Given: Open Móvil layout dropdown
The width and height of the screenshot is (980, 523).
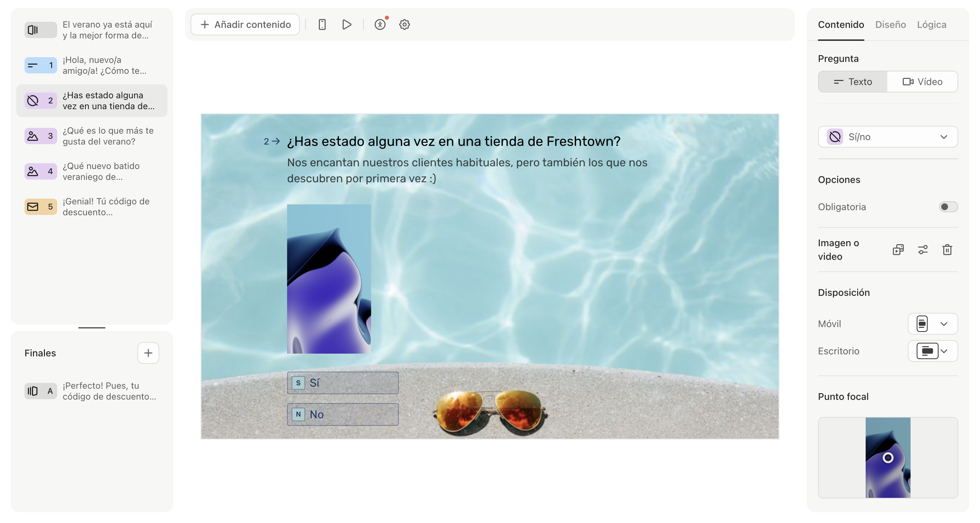Looking at the screenshot, I should pyautogui.click(x=933, y=324).
